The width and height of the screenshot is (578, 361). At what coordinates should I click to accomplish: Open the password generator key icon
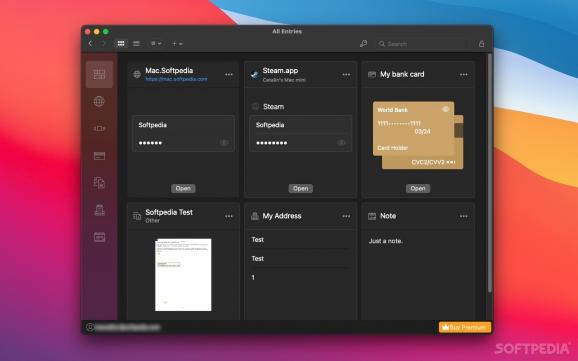pos(363,44)
